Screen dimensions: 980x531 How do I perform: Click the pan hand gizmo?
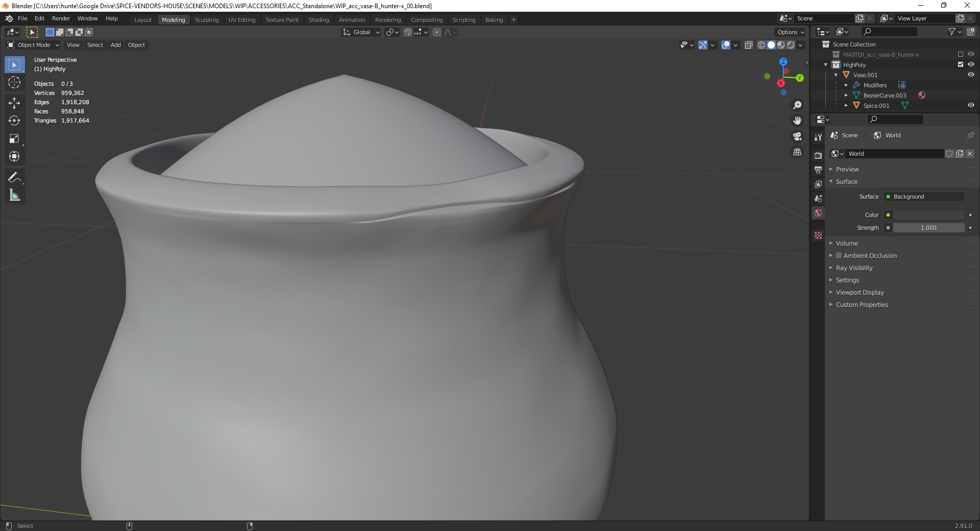pos(797,120)
